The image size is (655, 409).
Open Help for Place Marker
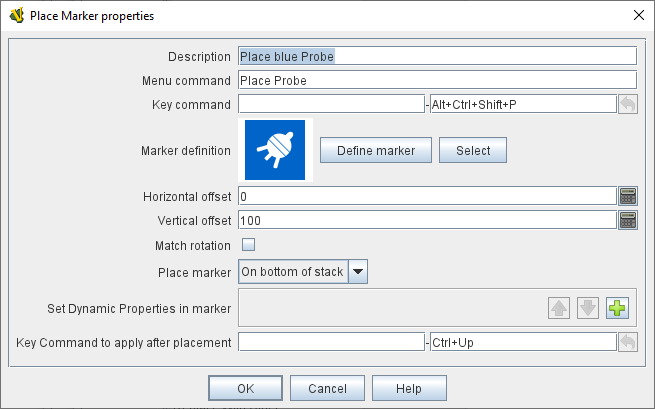[409, 388]
